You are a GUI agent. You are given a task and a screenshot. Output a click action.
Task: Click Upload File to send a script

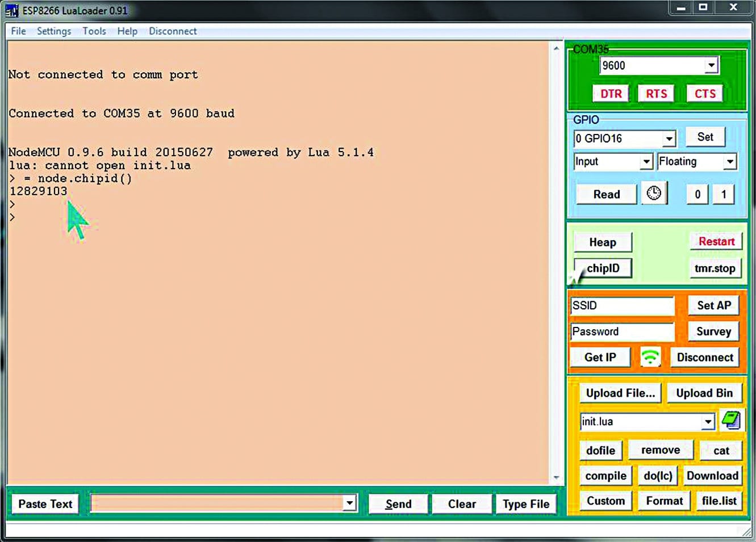620,392
